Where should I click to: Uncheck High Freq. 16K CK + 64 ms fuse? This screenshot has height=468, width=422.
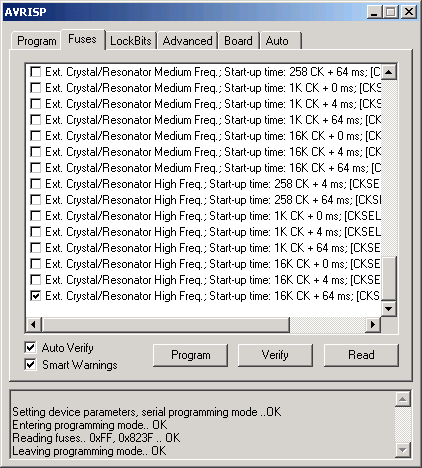tap(35, 296)
